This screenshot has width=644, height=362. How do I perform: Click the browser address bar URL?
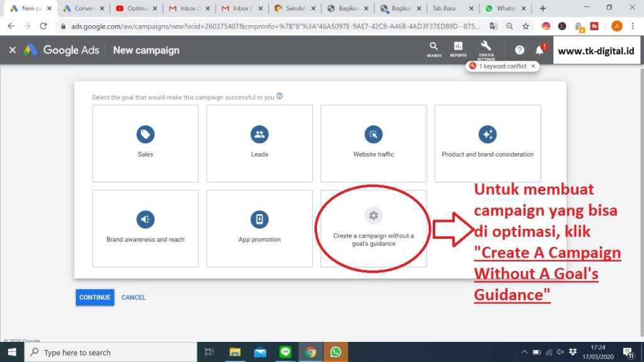point(270,26)
